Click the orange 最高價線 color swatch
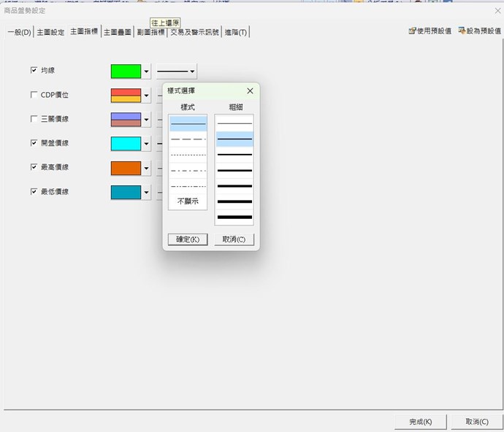This screenshot has width=504, height=432. [126, 168]
